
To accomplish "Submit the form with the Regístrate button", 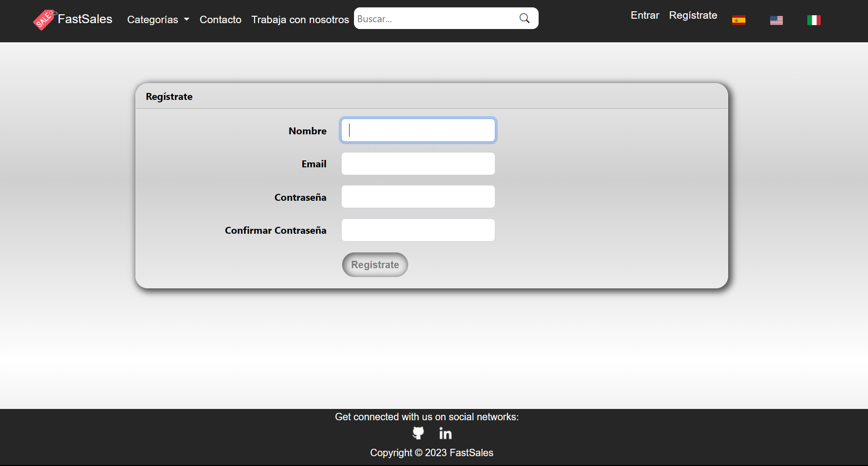I will [375, 265].
